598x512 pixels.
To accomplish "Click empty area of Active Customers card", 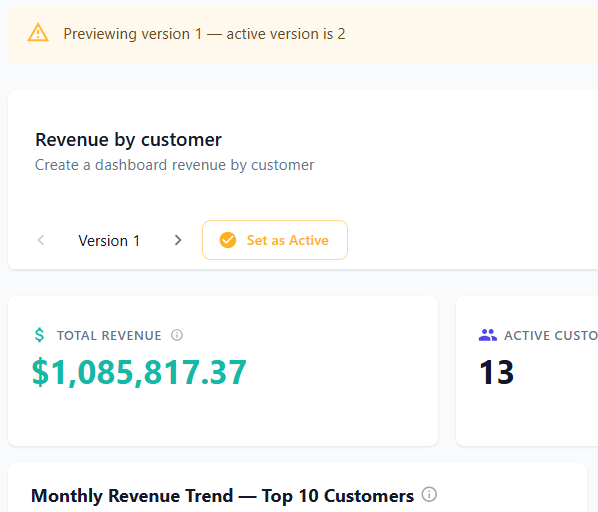I will coord(553,416).
